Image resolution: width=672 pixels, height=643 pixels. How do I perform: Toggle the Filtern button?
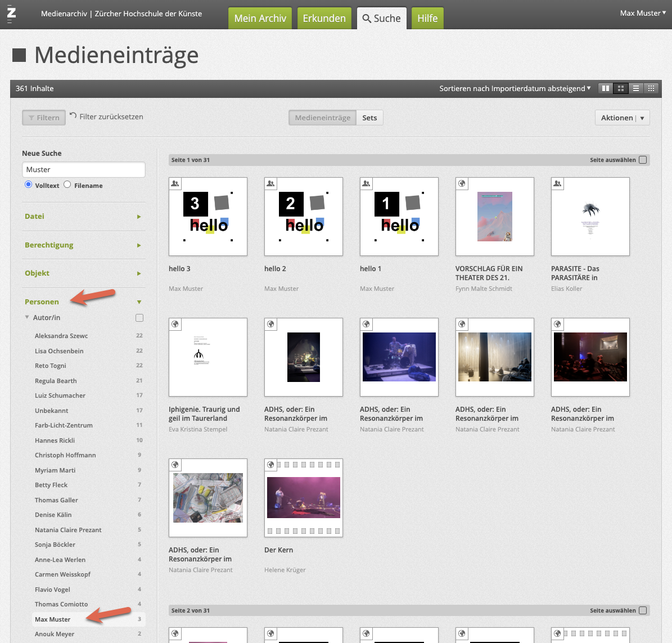pos(44,118)
